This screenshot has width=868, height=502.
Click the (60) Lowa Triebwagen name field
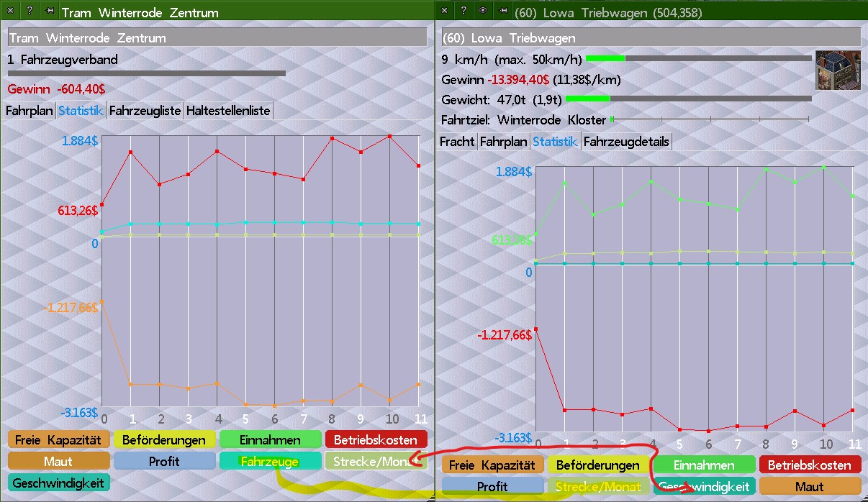point(650,37)
